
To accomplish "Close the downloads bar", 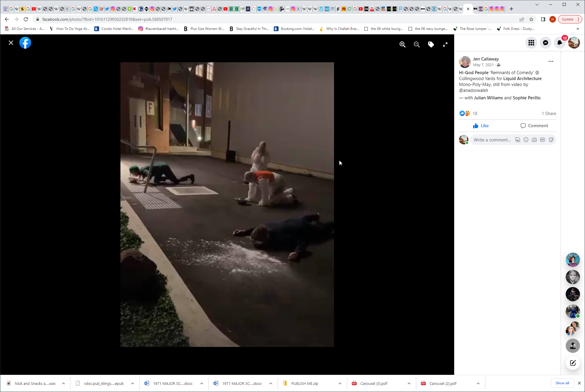I will 579,383.
